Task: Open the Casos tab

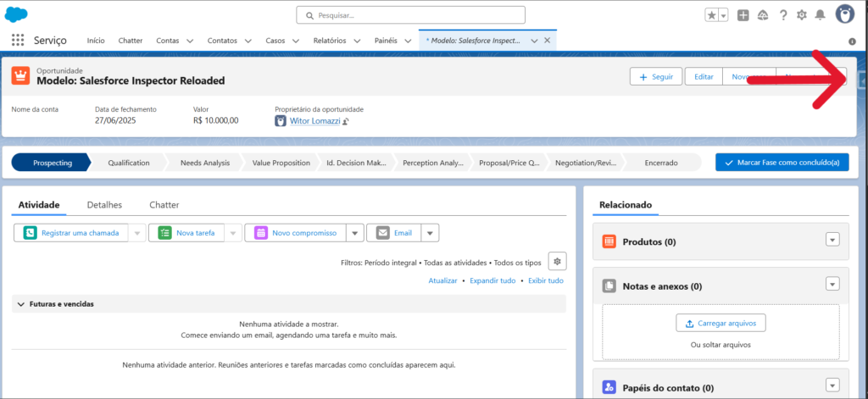Action: click(275, 41)
